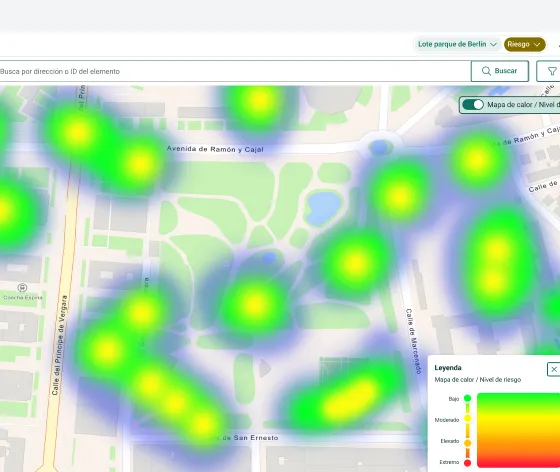Click the Concha Espina metro station icon
Image resolution: width=560 pixels, height=472 pixels.
point(22,287)
